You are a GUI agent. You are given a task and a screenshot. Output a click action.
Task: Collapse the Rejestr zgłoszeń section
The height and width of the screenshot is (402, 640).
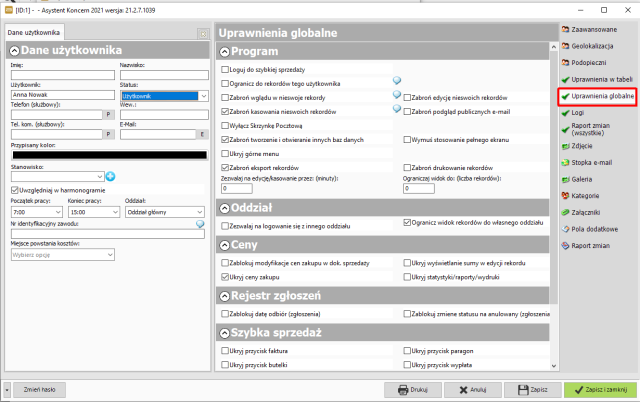click(224, 296)
